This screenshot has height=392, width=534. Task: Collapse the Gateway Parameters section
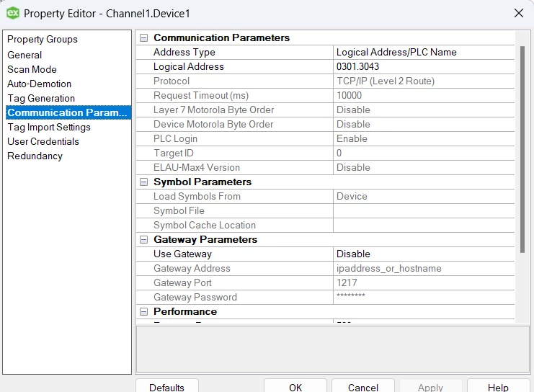(143, 240)
